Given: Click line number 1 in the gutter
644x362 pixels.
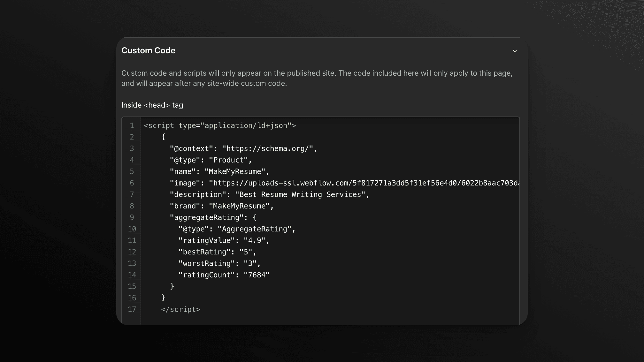Looking at the screenshot, I should click(x=132, y=125).
